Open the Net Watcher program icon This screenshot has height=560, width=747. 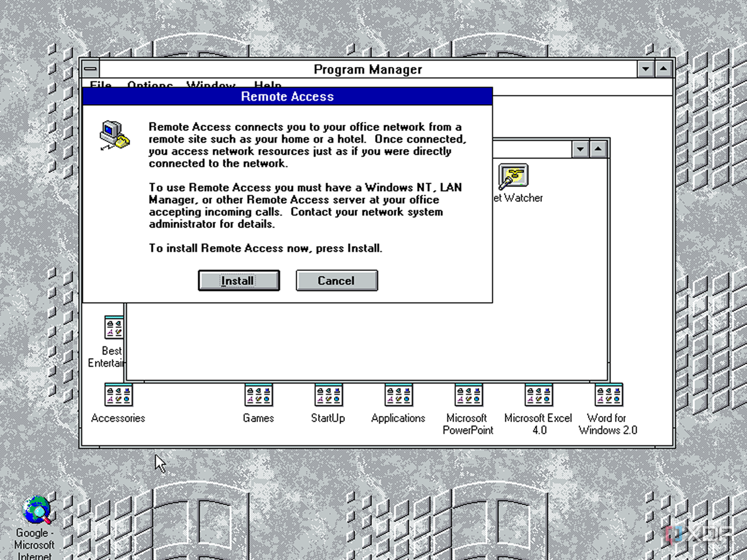coord(513,176)
